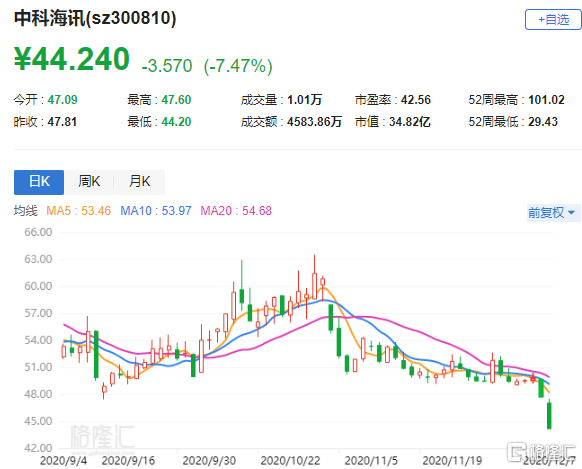
Task: Click the 52周最低 value 29.43
Action: pos(543,122)
